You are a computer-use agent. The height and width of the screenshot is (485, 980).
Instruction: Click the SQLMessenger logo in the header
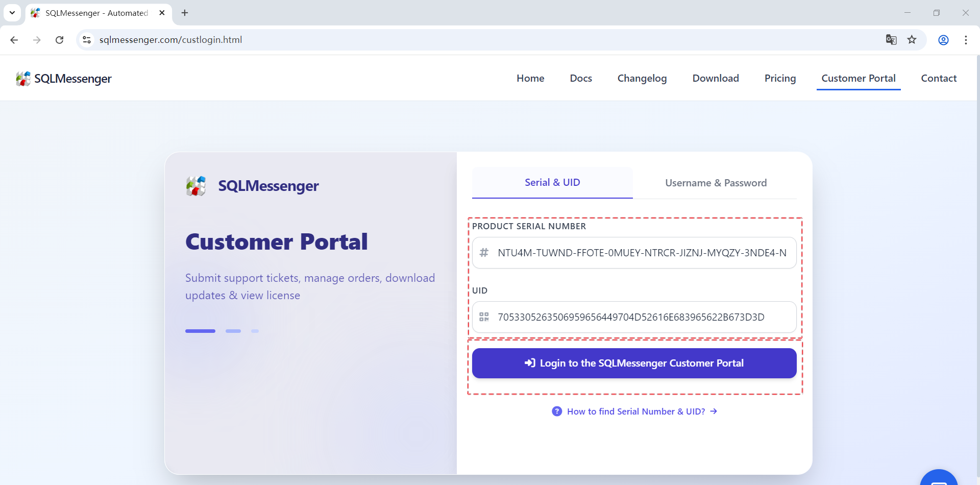63,78
